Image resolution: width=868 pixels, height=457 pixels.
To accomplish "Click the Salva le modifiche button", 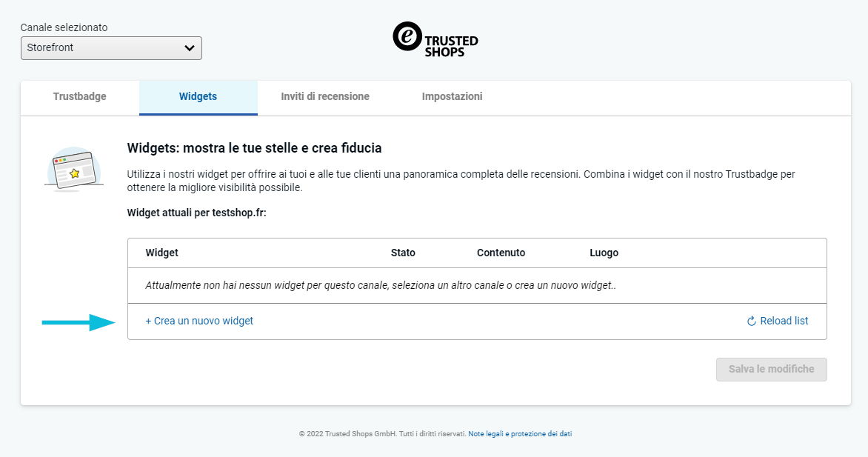I will 772,370.
